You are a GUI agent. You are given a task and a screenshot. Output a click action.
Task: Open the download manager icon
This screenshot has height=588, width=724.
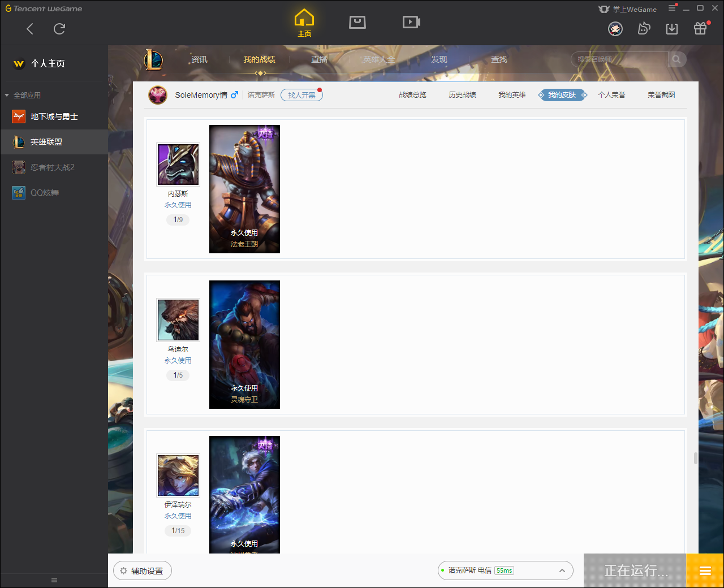pyautogui.click(x=672, y=29)
